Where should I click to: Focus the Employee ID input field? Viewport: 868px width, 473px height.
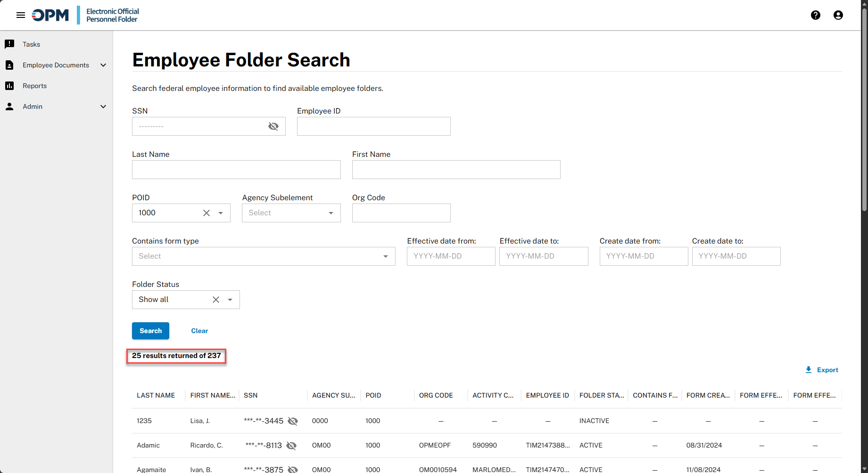tap(374, 126)
